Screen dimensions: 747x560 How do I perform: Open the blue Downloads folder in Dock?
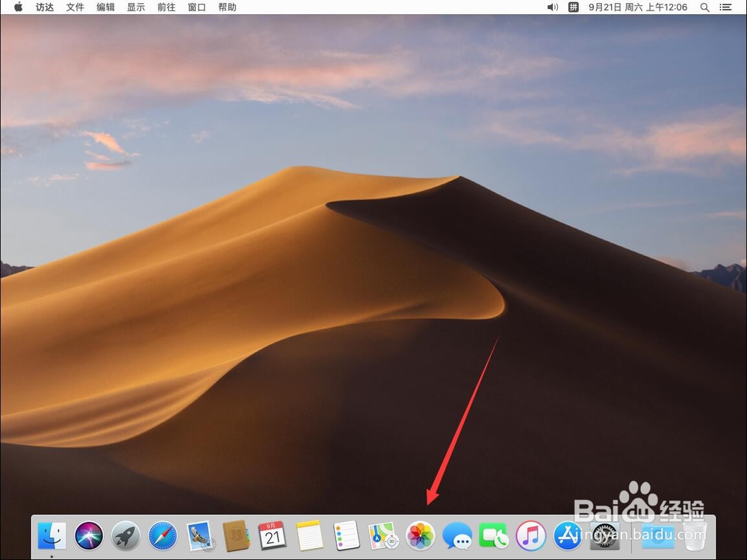click(658, 535)
